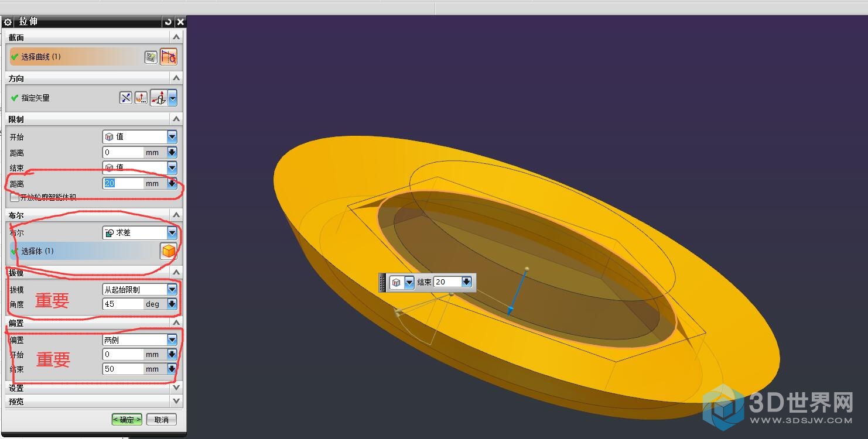Collapse the 截面 section
The width and height of the screenshot is (868, 439).
click(x=176, y=37)
